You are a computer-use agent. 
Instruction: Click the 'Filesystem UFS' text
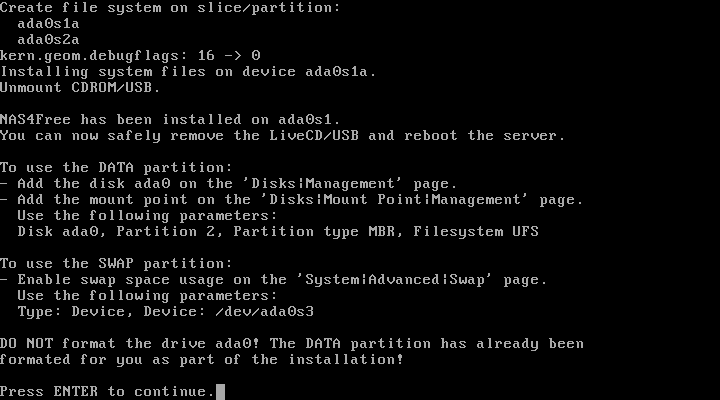tap(476, 231)
